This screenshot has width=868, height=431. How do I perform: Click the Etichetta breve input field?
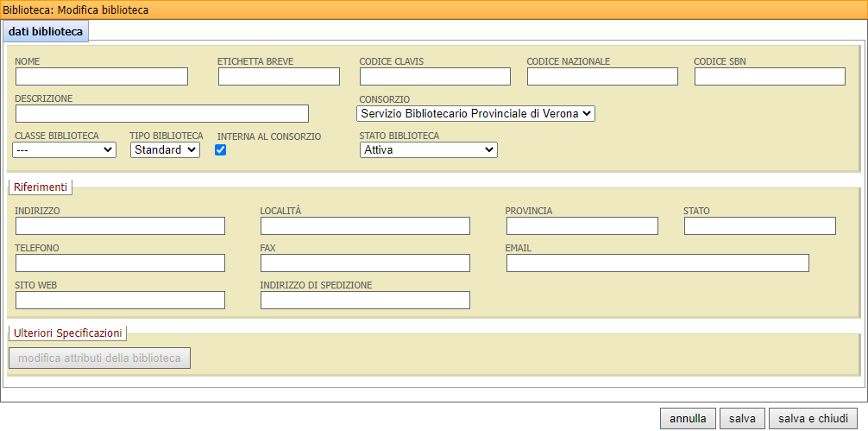(279, 77)
